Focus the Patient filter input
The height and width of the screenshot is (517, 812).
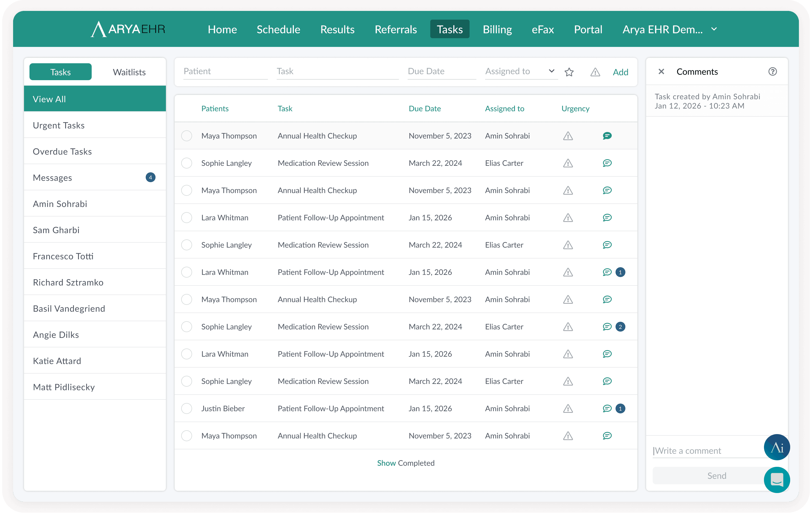coord(225,71)
